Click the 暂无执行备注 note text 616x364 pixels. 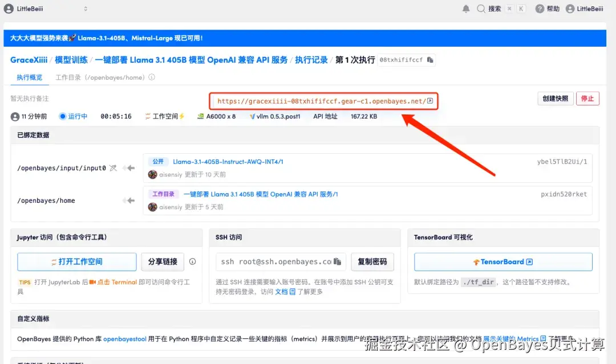[30, 99]
